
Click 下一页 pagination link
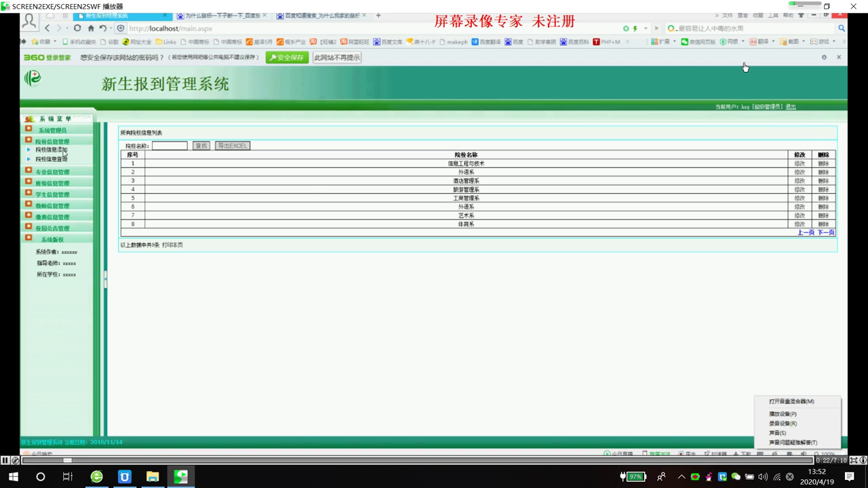(826, 232)
